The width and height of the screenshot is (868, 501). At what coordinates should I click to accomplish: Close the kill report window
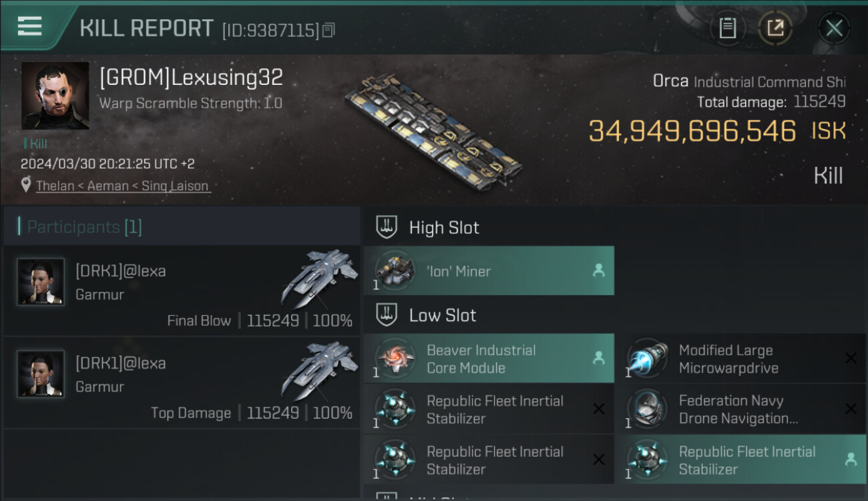(833, 28)
